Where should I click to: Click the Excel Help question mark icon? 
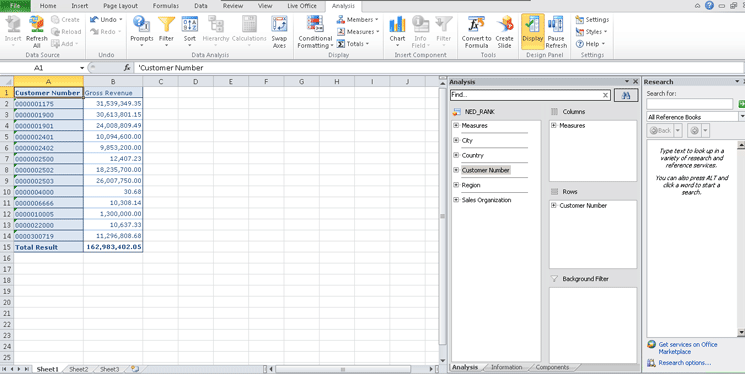pos(709,6)
